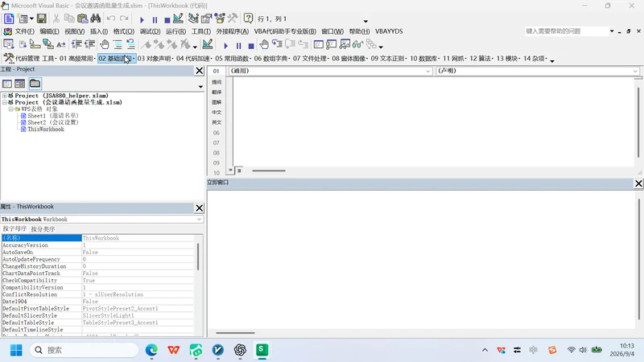The height and width of the screenshot is (362, 644).
Task: Expand Project (JSA880_helper.xlam) tree node
Action: click(x=5, y=96)
